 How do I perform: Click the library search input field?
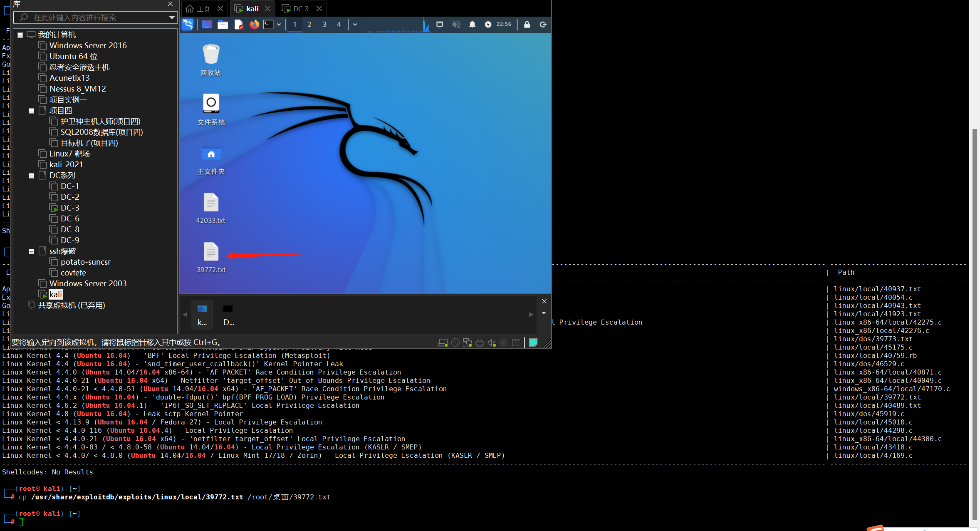coord(96,17)
